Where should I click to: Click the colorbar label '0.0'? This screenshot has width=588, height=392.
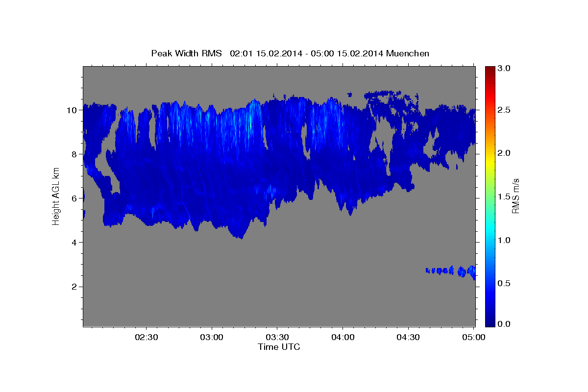(x=504, y=324)
